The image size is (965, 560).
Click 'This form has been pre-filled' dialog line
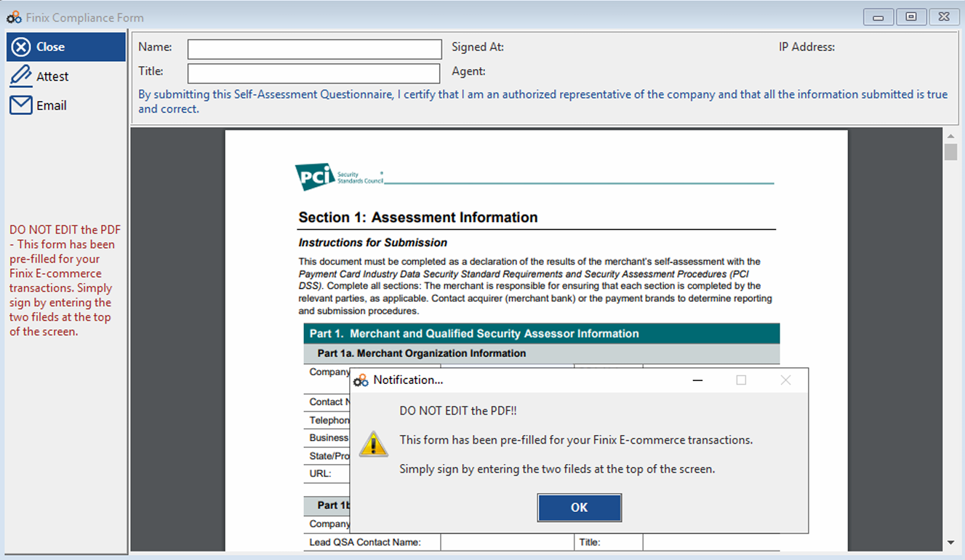coord(576,440)
